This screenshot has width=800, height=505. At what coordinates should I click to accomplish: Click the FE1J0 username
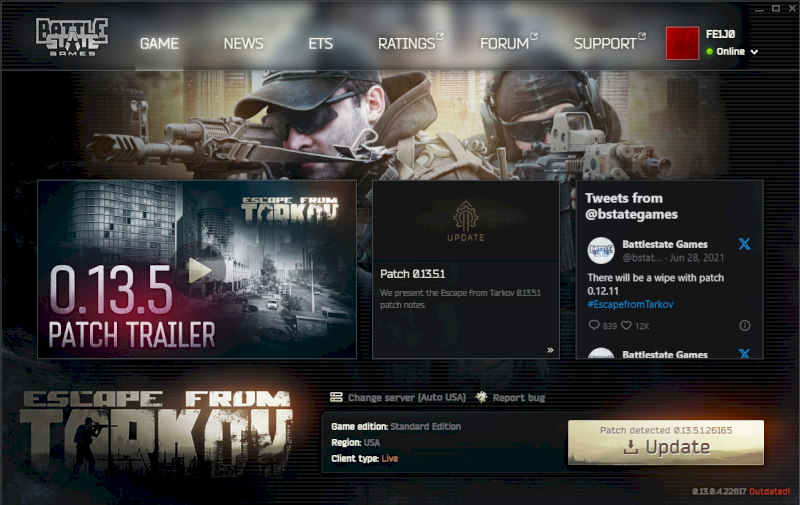(720, 34)
